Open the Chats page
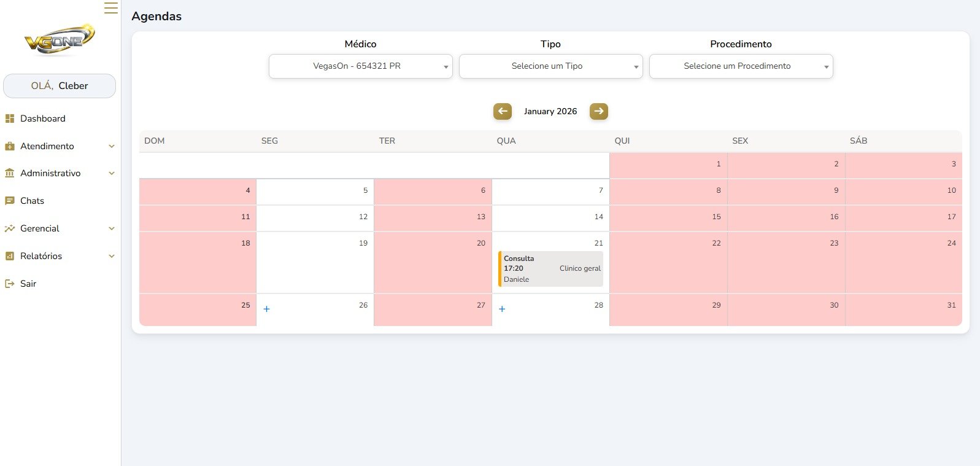Screen dimensions: 980x466 click(32, 201)
